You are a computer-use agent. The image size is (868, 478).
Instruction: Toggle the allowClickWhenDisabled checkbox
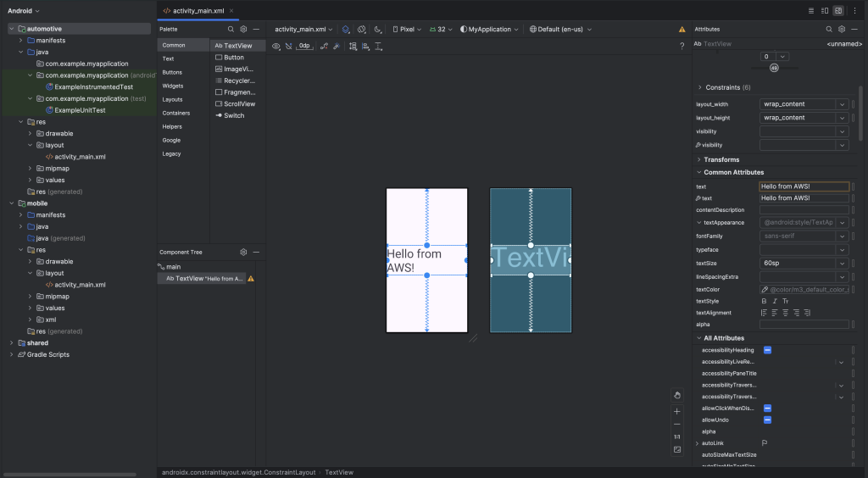(x=767, y=408)
